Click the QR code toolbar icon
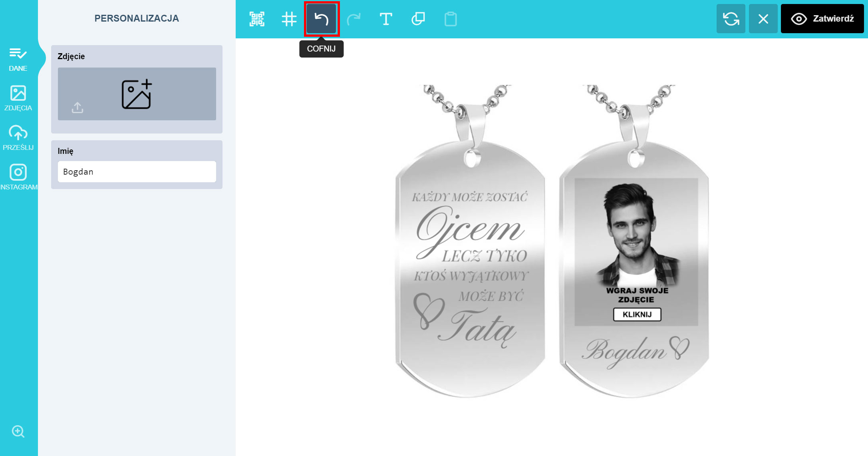This screenshot has width=868, height=456. (257, 19)
